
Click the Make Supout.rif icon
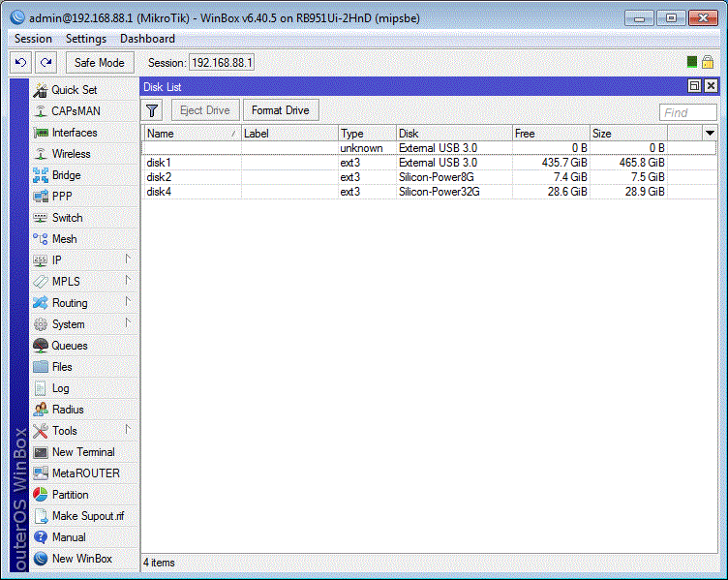[41, 516]
